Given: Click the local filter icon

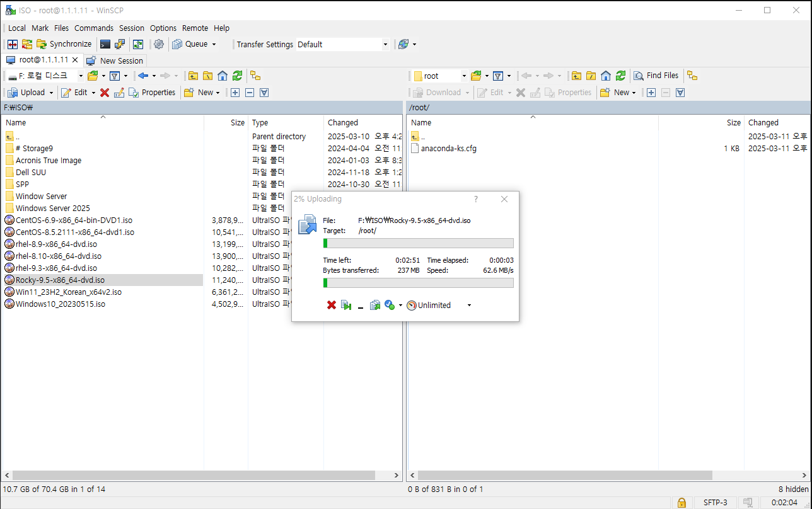Looking at the screenshot, I should pos(115,76).
